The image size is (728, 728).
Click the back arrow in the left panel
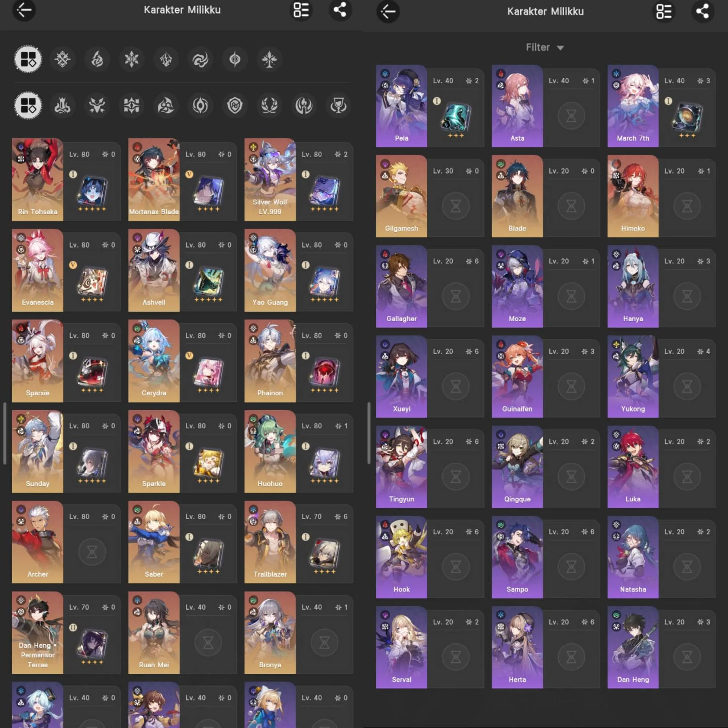point(24,9)
